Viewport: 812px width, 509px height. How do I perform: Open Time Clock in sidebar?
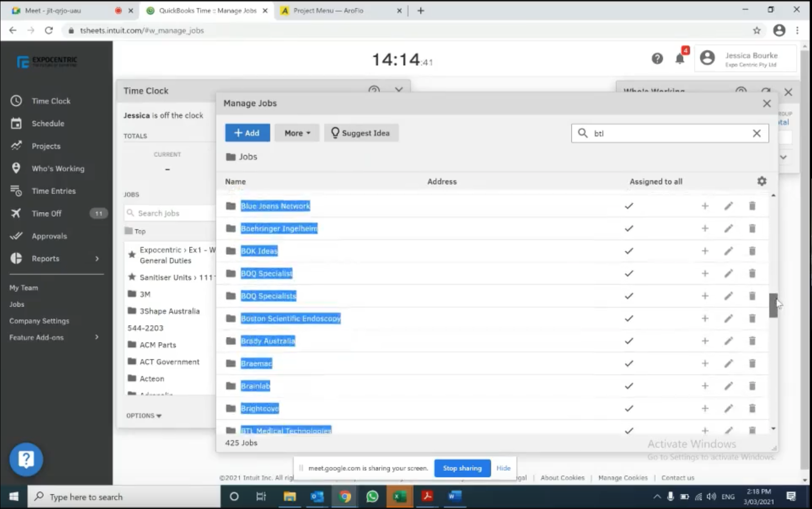pos(51,101)
